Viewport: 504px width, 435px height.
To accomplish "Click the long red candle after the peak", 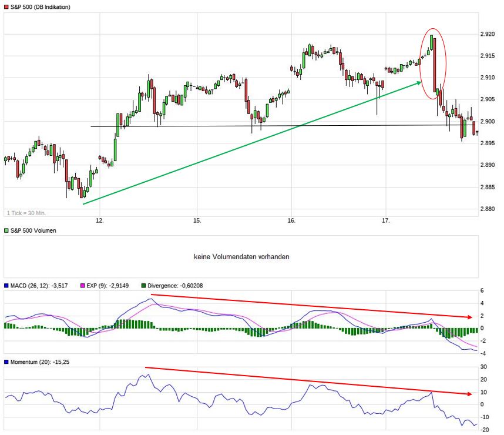I will [x=435, y=65].
